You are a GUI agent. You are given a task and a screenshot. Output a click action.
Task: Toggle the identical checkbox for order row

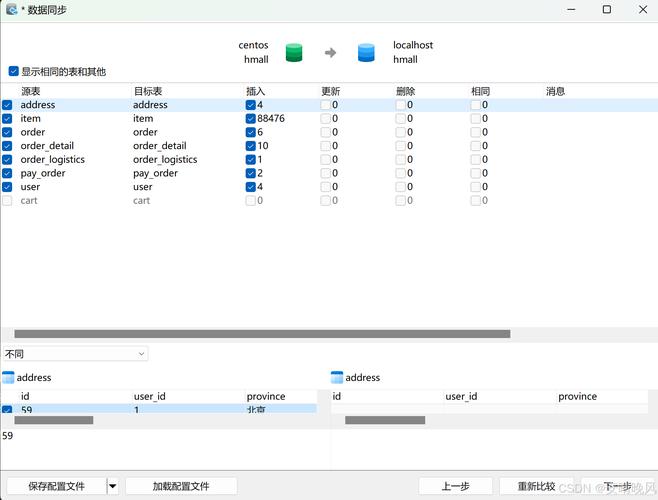coord(475,132)
